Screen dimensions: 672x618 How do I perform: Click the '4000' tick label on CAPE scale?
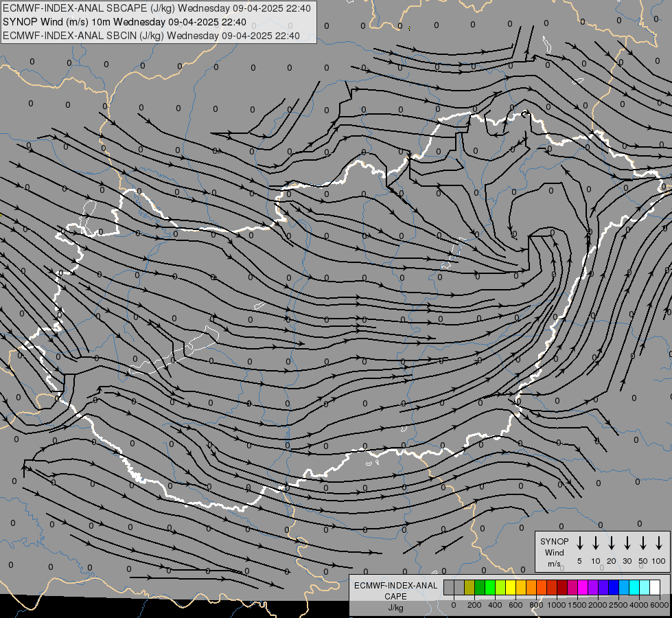click(x=639, y=605)
